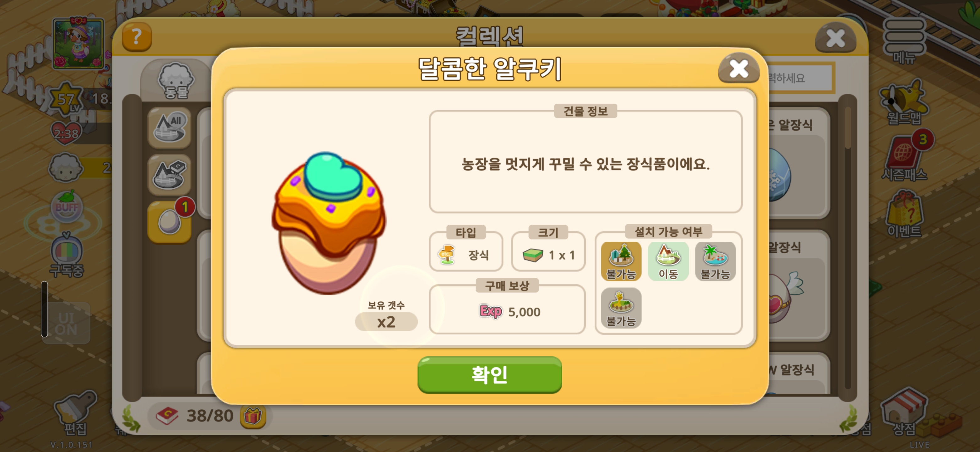Select the All buildings category icon
This screenshot has height=452, width=980.
[169, 128]
